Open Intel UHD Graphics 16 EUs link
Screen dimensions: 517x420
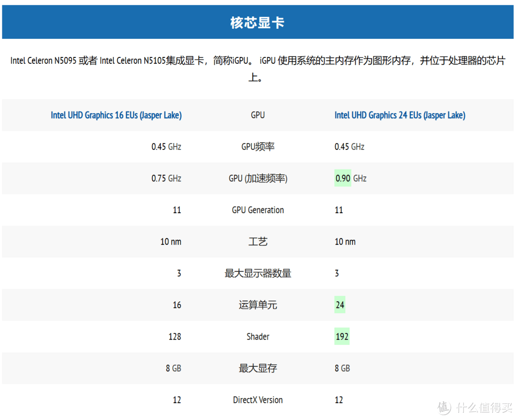point(116,115)
